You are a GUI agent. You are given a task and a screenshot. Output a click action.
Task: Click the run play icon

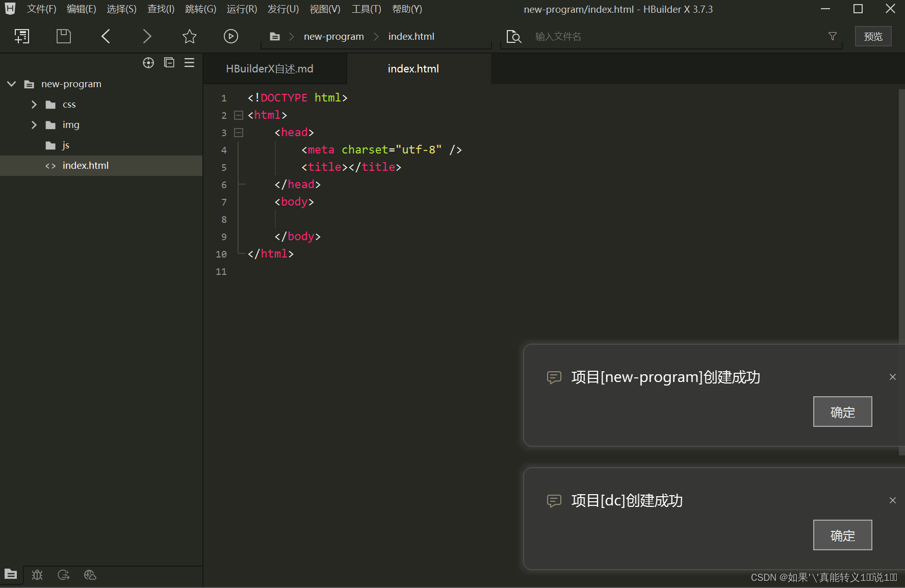point(231,36)
